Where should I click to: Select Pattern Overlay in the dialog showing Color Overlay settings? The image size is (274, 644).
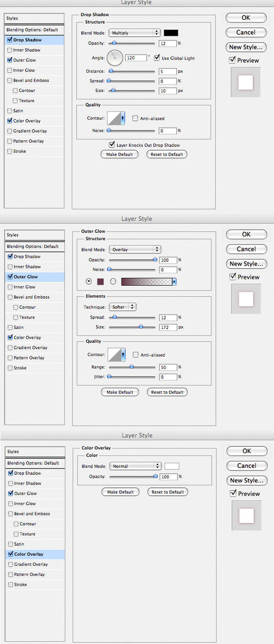(x=35, y=575)
